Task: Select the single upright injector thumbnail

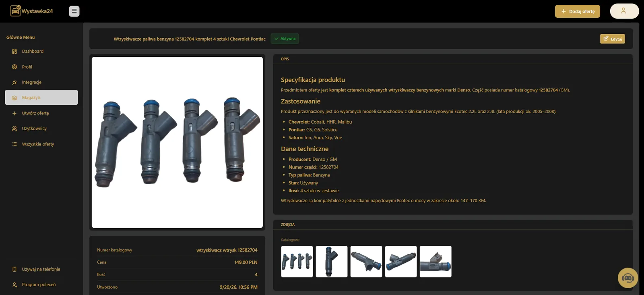Action: click(332, 262)
